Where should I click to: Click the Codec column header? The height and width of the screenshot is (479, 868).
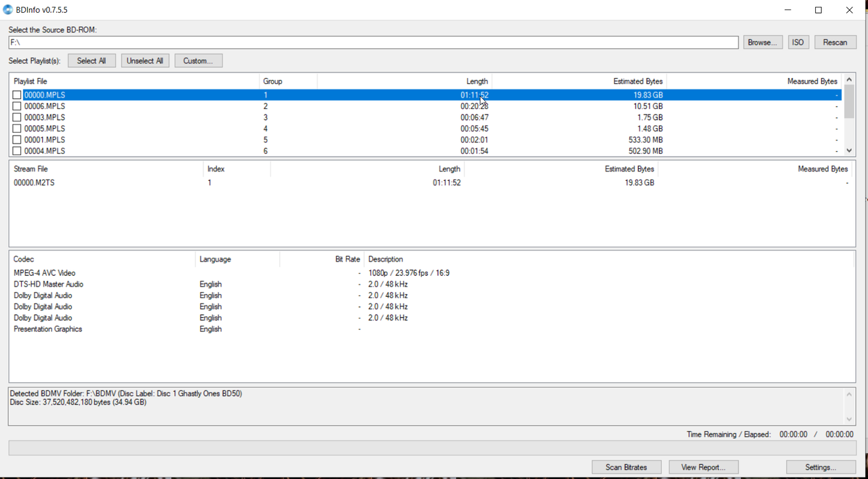102,259
